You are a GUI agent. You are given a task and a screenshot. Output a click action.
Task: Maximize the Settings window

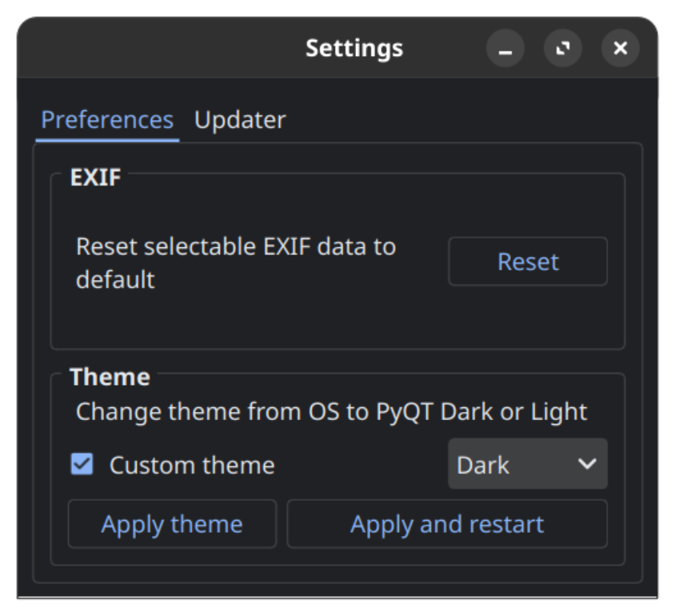click(563, 49)
